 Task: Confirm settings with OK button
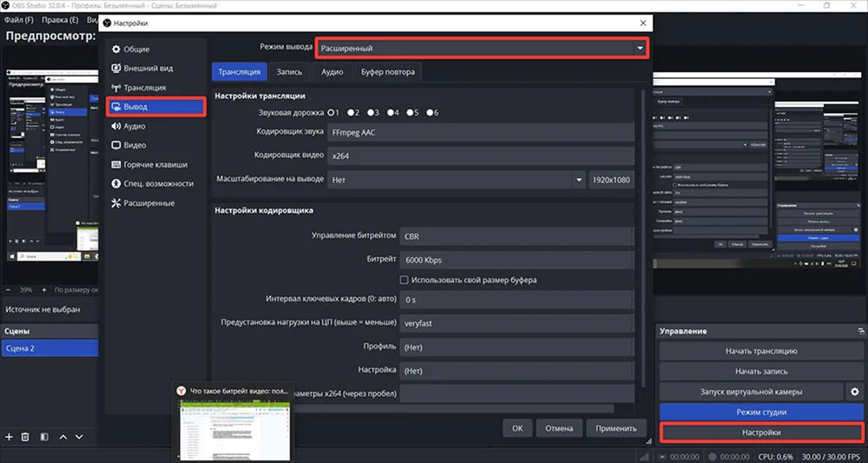tap(517, 428)
